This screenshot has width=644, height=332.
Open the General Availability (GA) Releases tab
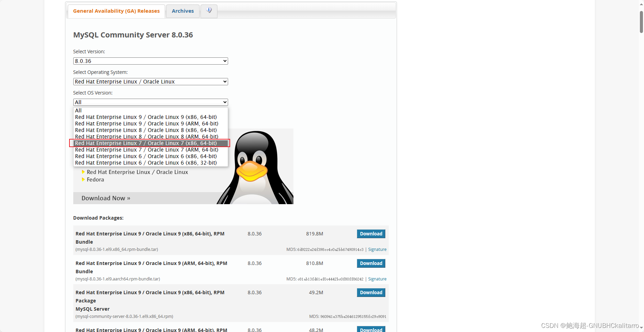coord(116,11)
